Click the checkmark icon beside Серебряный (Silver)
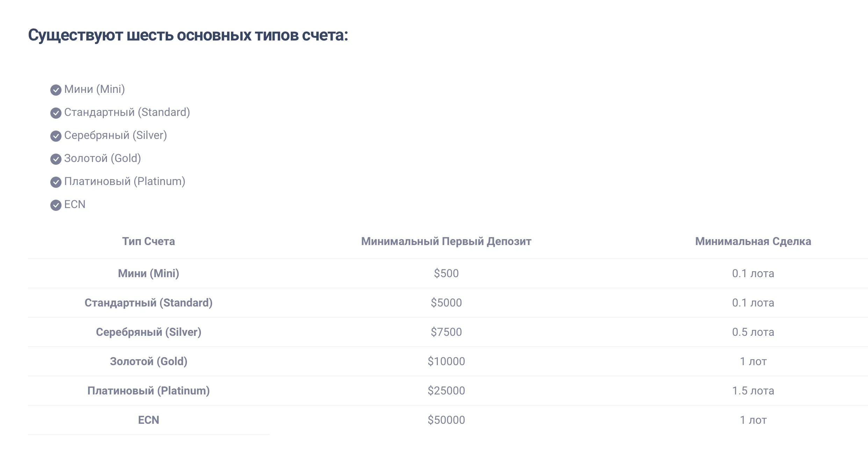 (x=56, y=136)
